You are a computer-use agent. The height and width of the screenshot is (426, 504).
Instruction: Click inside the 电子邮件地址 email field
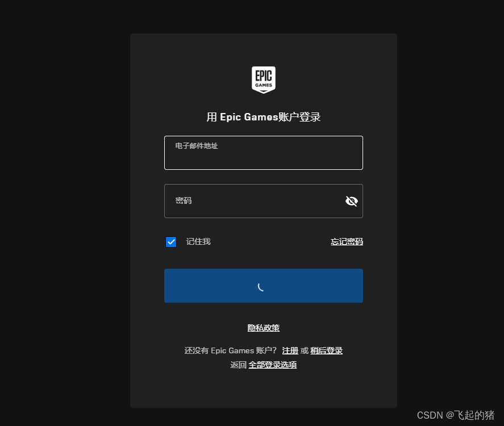tap(263, 153)
